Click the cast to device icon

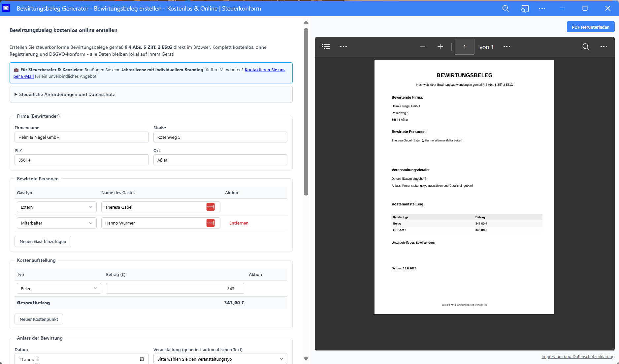pyautogui.click(x=525, y=9)
